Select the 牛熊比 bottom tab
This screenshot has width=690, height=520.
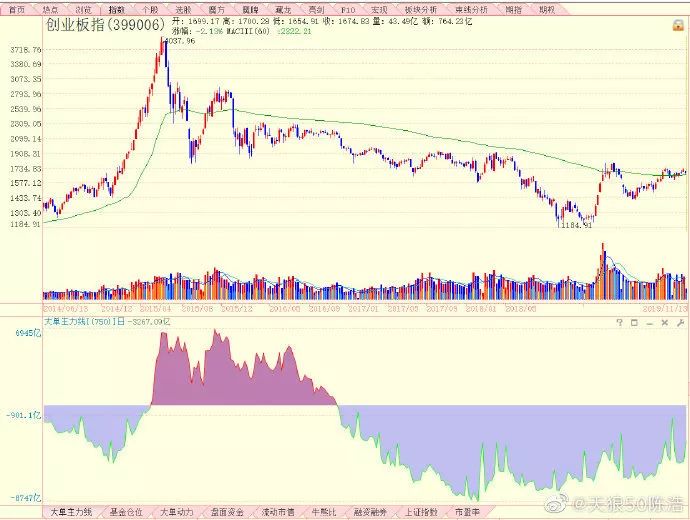pos(324,512)
